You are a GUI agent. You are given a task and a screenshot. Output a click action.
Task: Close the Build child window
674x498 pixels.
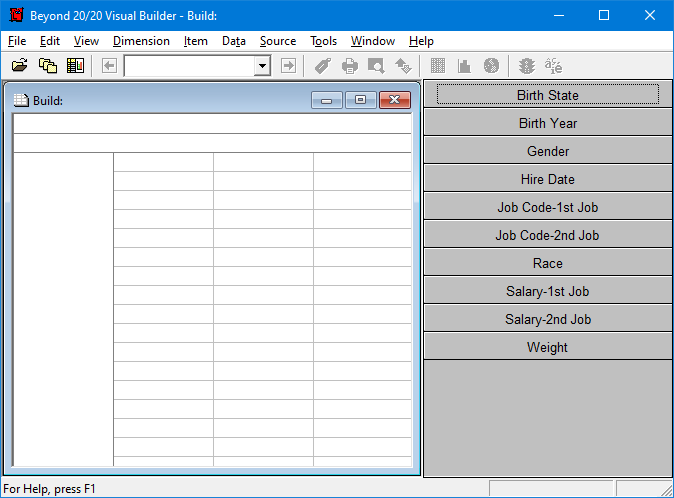(395, 100)
